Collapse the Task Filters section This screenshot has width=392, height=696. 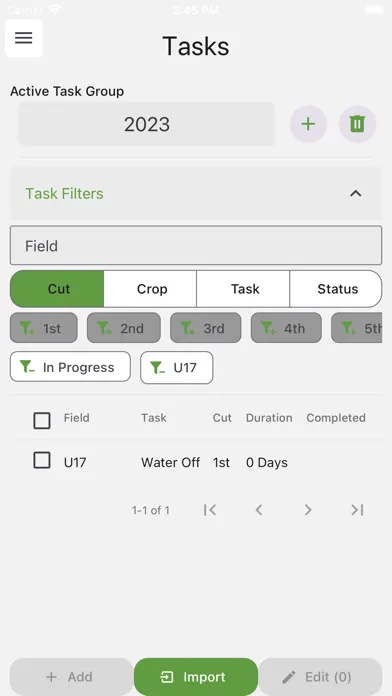point(356,194)
